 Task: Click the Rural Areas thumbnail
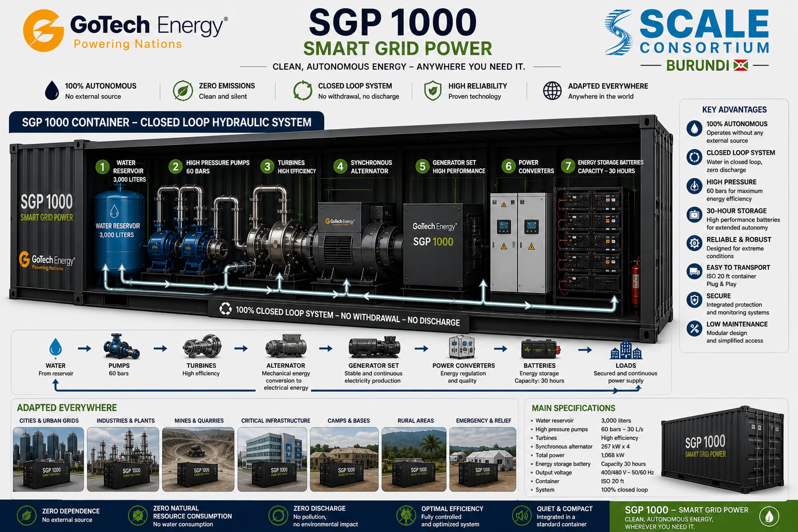click(x=414, y=459)
